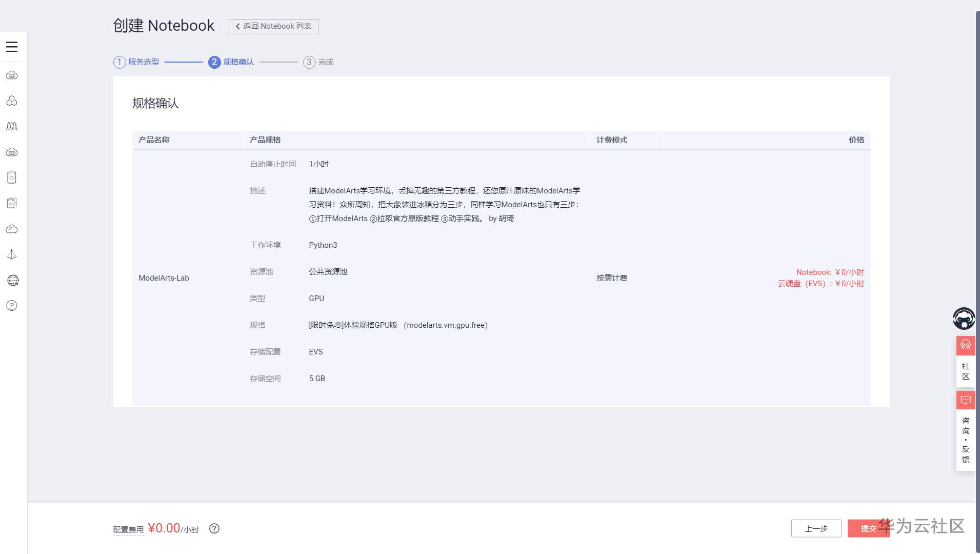Viewport: 980px width, 554px height.
Task: Click the 上一步 button
Action: (x=816, y=528)
